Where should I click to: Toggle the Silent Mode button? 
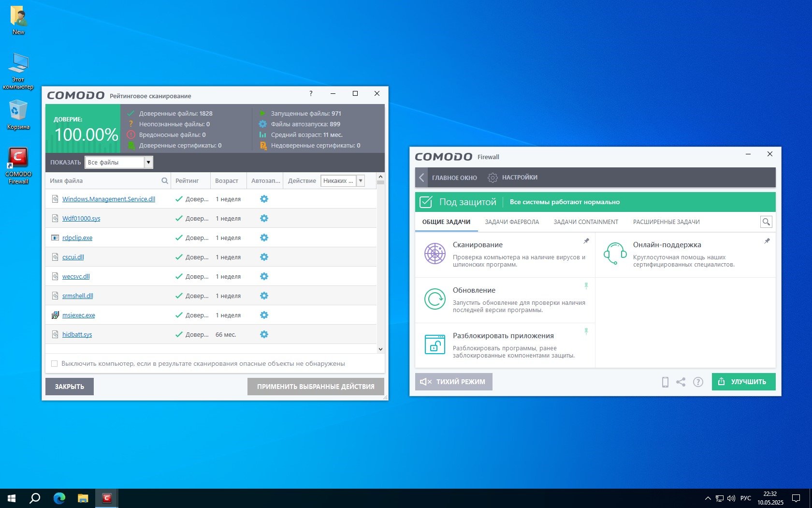[453, 382]
